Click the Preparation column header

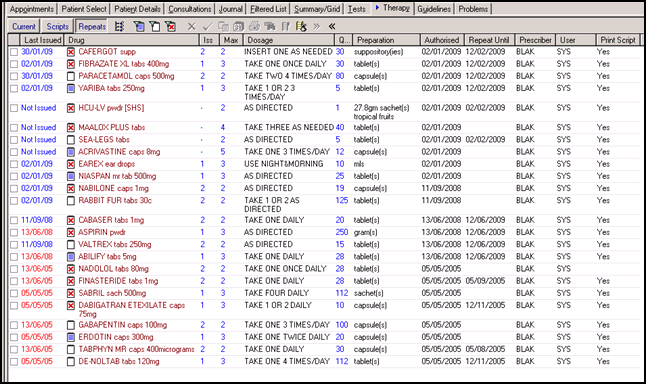tap(386, 40)
